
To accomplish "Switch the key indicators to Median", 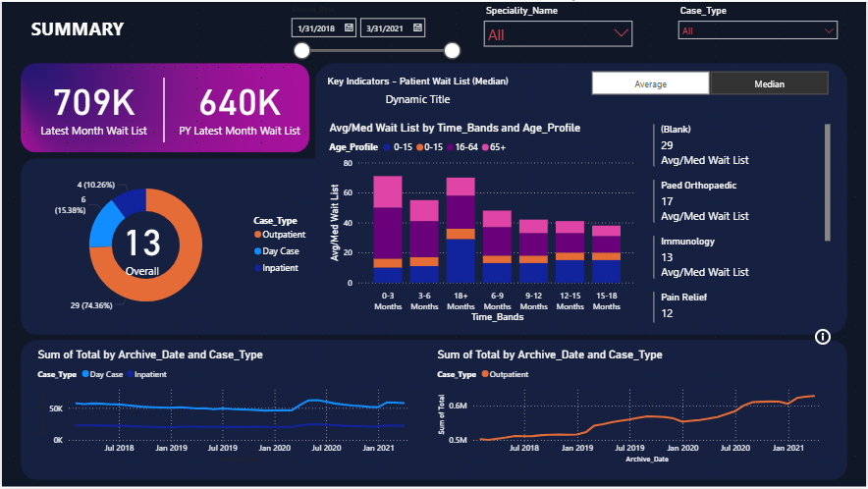I will click(769, 84).
